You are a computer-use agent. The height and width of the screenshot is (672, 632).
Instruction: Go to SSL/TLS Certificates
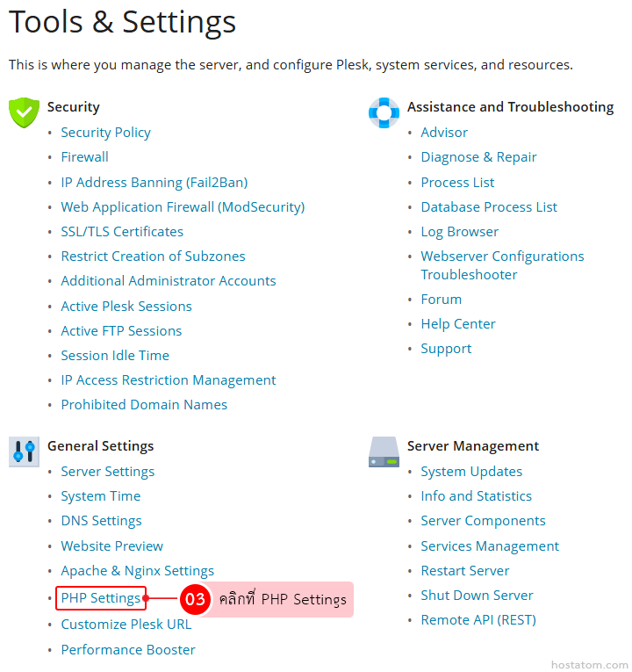(x=122, y=232)
